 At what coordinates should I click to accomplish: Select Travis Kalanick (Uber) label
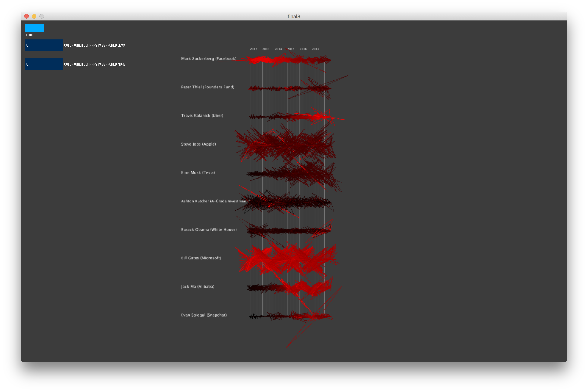coord(202,115)
